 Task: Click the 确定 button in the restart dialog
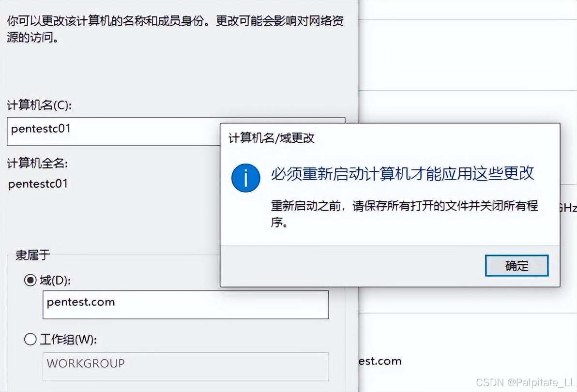[516, 266]
